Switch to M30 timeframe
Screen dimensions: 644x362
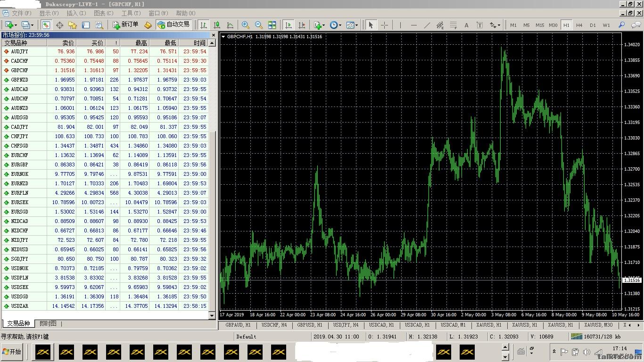click(x=553, y=25)
